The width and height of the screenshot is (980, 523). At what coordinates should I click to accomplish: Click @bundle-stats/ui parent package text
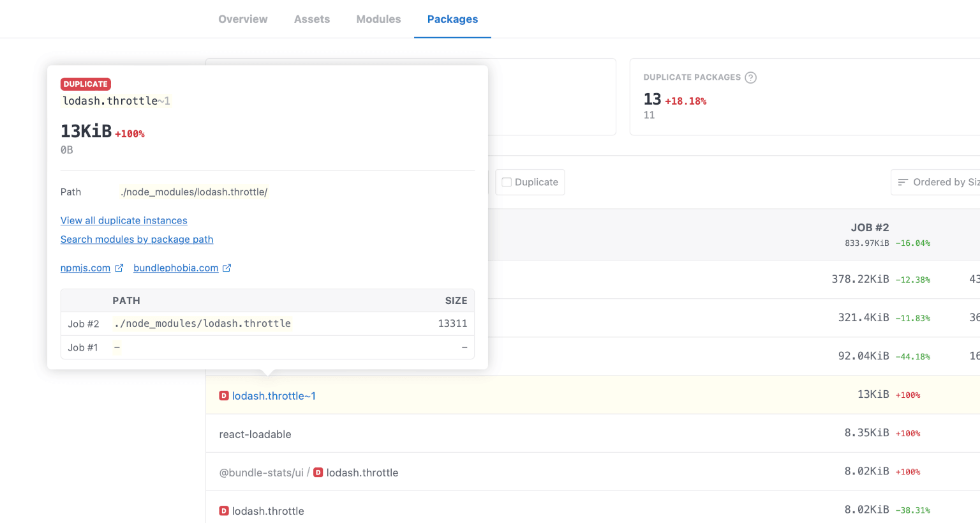click(x=262, y=473)
